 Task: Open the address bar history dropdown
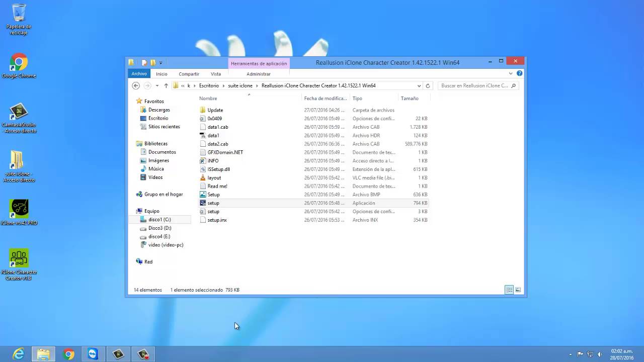(419, 85)
